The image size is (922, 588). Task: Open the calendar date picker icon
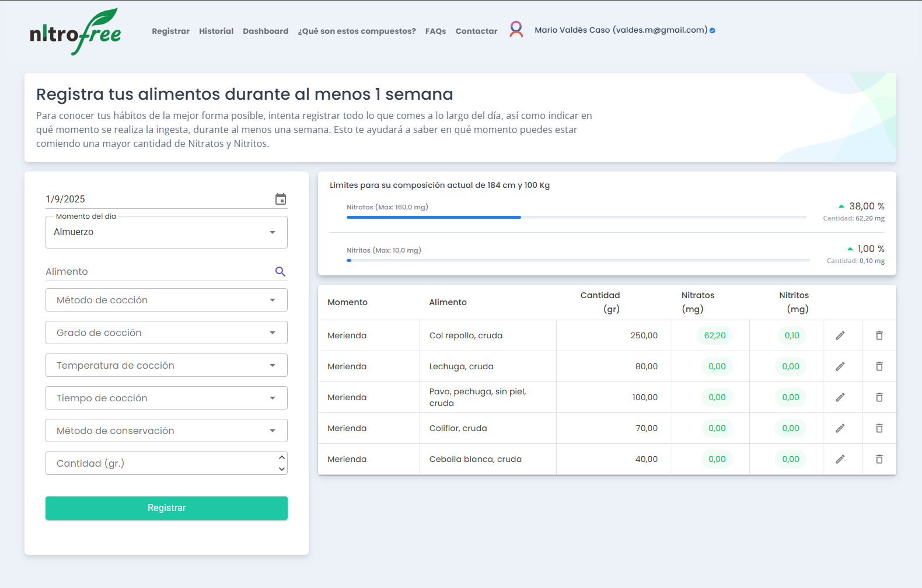(x=281, y=199)
